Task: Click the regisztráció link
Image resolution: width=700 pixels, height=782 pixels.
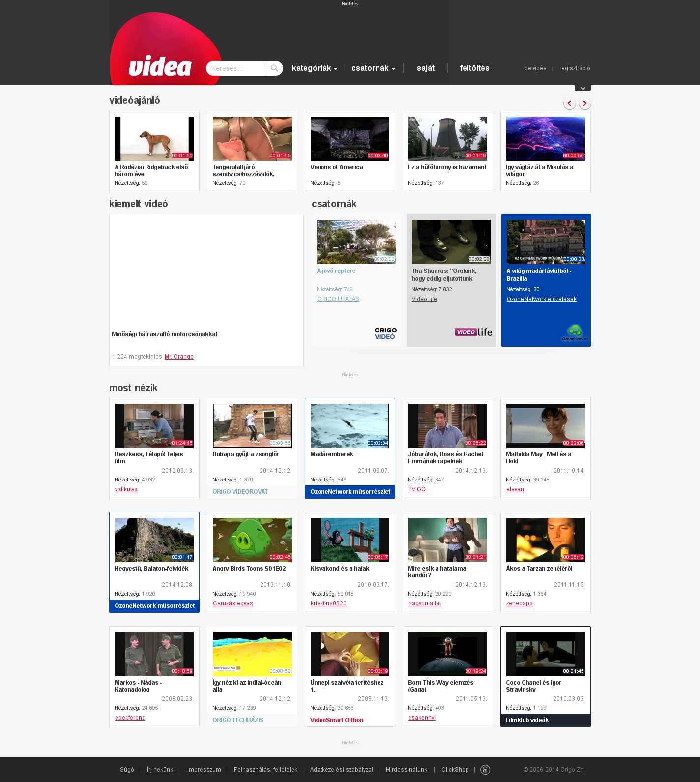Action: click(x=575, y=68)
